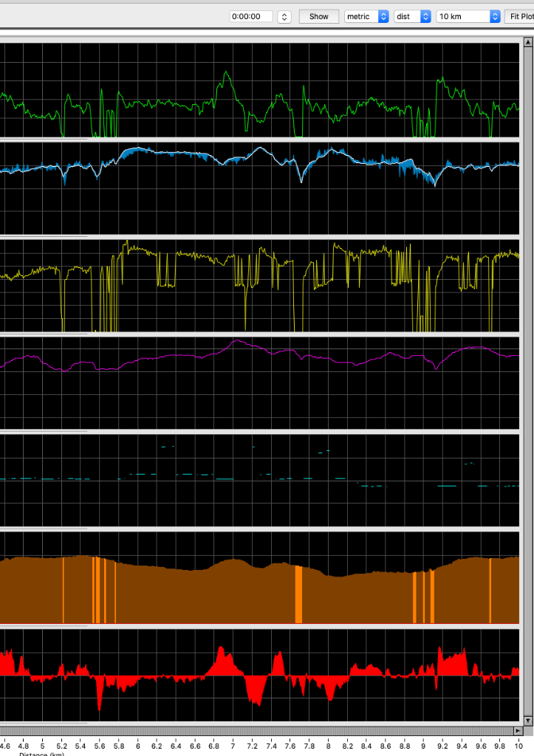Click the green speed plot panel

(259, 90)
